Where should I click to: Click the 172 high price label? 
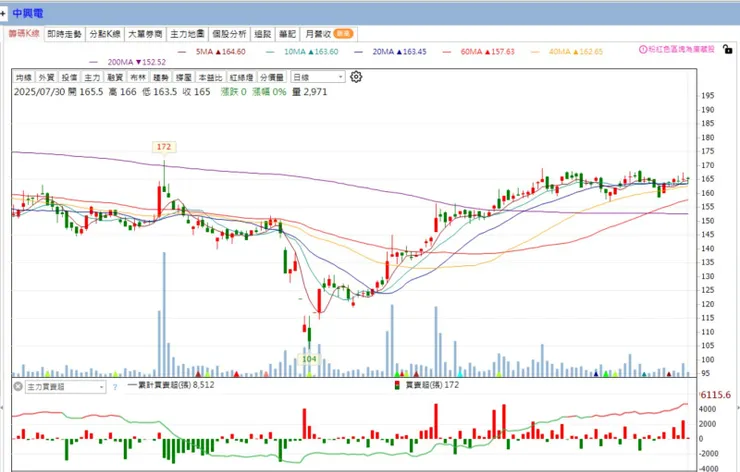click(x=164, y=147)
